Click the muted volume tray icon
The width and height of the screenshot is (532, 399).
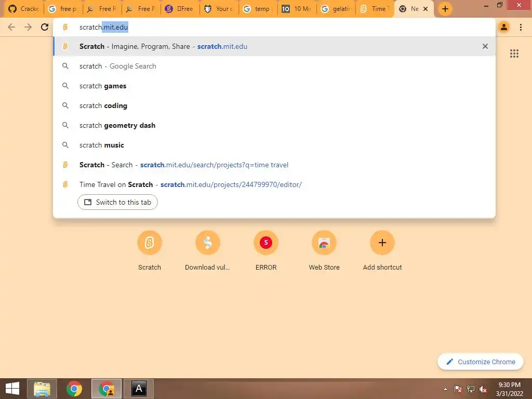click(x=483, y=389)
